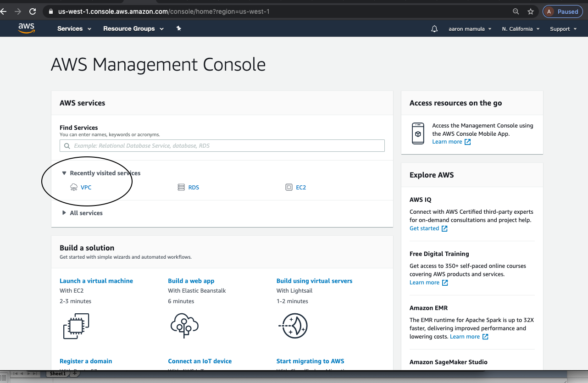Click the AWS IQ title text

point(421,200)
